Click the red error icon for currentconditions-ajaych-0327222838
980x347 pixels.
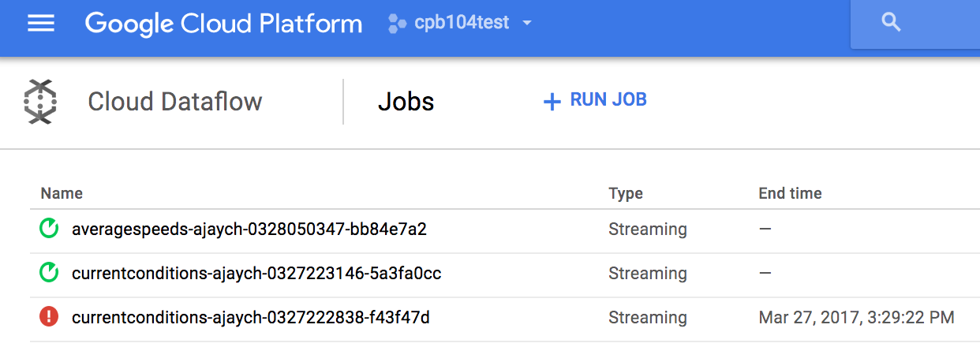(x=49, y=318)
